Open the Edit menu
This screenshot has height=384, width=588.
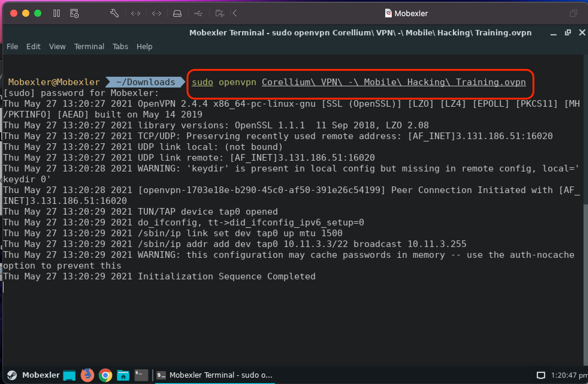[x=33, y=46]
